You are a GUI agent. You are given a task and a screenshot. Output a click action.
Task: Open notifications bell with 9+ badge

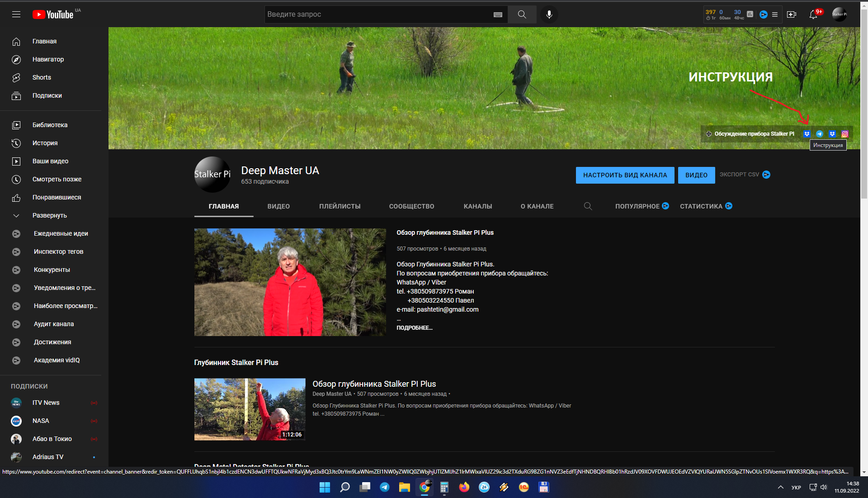pyautogui.click(x=813, y=14)
